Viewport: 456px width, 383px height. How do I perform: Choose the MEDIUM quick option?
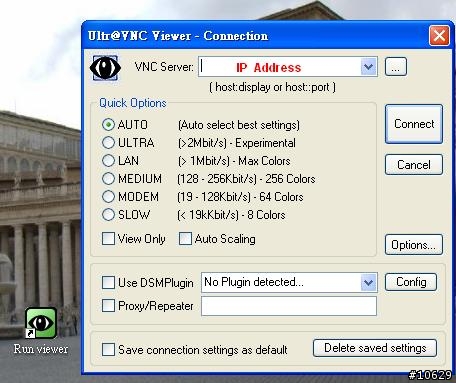(108, 179)
